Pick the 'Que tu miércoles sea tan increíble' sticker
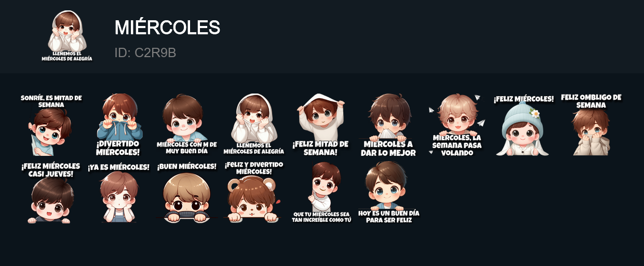The width and height of the screenshot is (644, 266). [x=321, y=192]
